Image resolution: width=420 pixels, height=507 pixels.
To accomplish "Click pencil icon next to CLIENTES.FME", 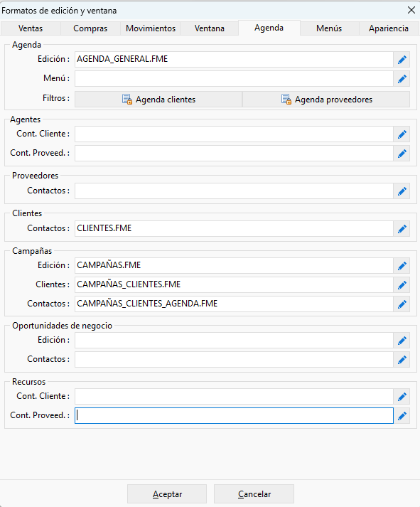I will click(x=402, y=229).
